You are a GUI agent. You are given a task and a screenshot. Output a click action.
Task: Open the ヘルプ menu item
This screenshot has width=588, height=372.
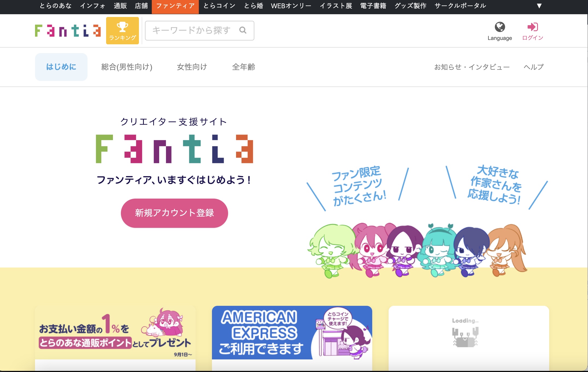pos(533,67)
